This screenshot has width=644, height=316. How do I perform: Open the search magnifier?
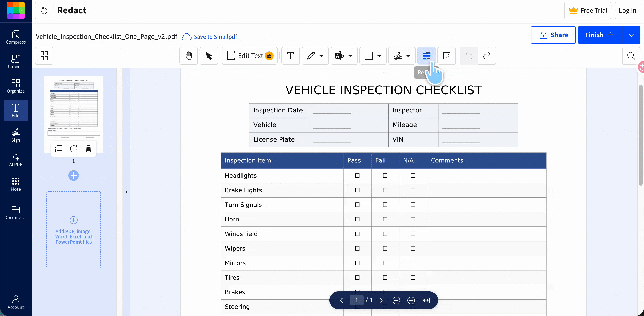click(x=631, y=56)
